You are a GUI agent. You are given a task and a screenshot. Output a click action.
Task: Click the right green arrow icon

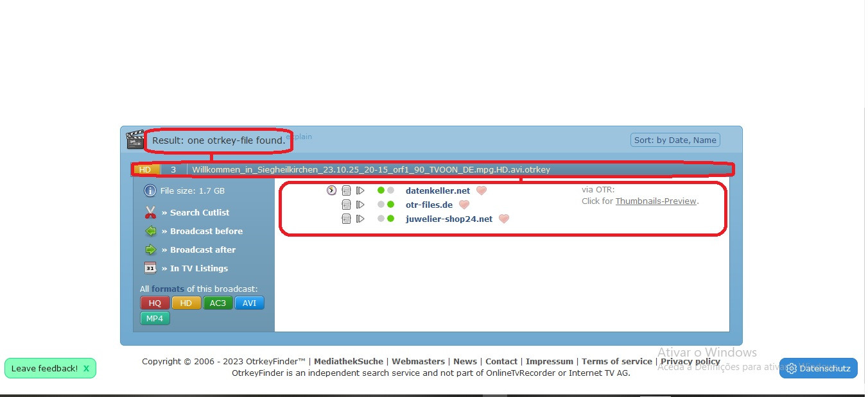(x=150, y=249)
